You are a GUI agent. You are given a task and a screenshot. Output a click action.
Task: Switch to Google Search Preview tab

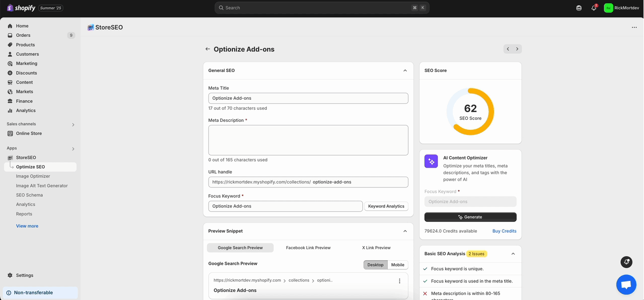click(240, 248)
